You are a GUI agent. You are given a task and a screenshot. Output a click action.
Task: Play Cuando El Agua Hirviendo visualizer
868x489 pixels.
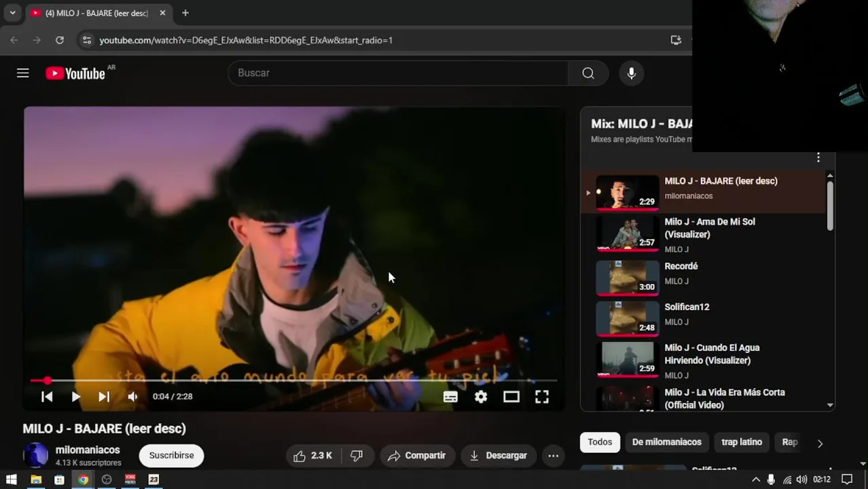712,354
